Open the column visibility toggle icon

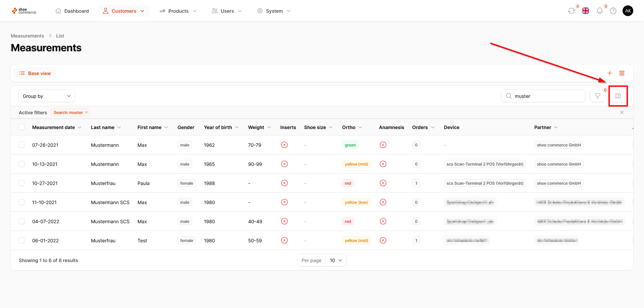pyautogui.click(x=618, y=96)
